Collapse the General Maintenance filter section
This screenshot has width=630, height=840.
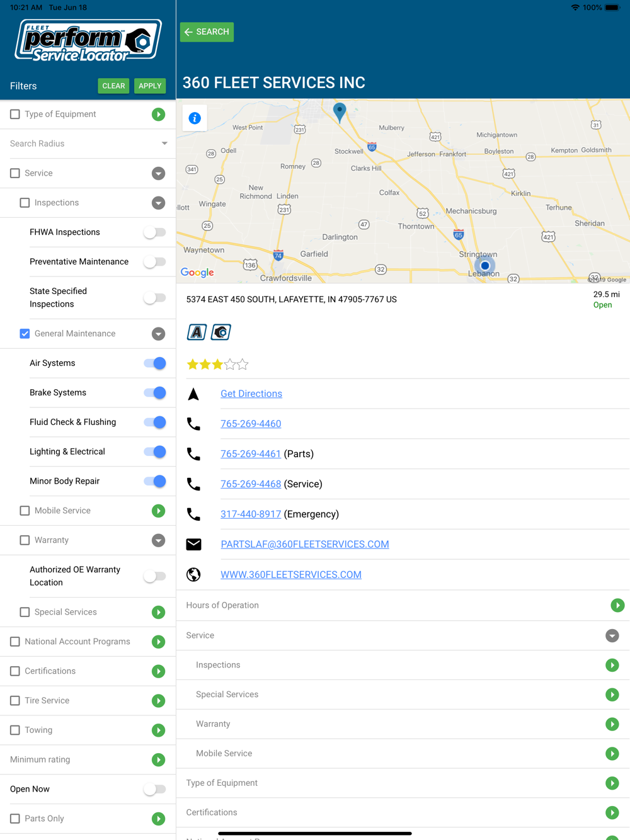158,334
